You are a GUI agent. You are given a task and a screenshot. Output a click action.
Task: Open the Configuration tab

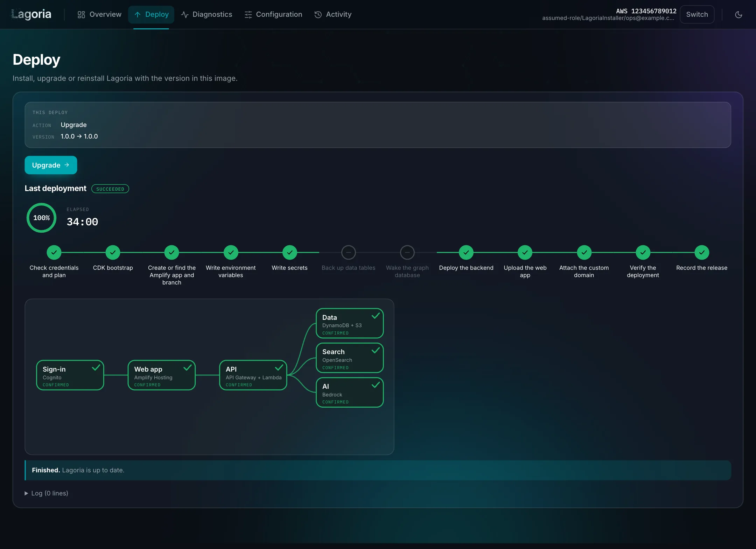[273, 14]
